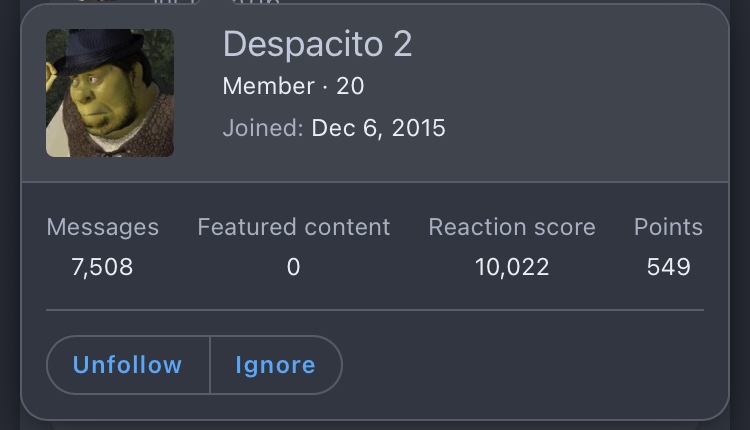750x430 pixels.
Task: View the 7,508 messages count
Action: (x=102, y=267)
